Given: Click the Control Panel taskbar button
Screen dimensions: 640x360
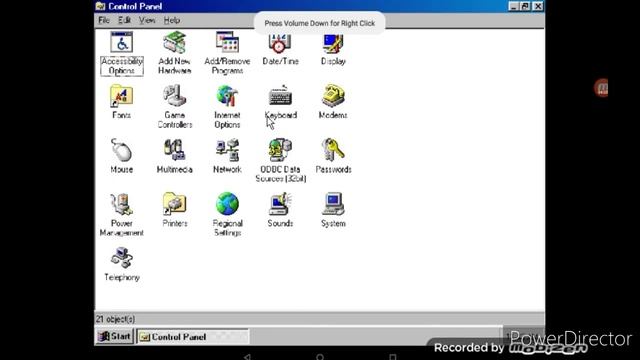Looking at the screenshot, I should point(193,337).
